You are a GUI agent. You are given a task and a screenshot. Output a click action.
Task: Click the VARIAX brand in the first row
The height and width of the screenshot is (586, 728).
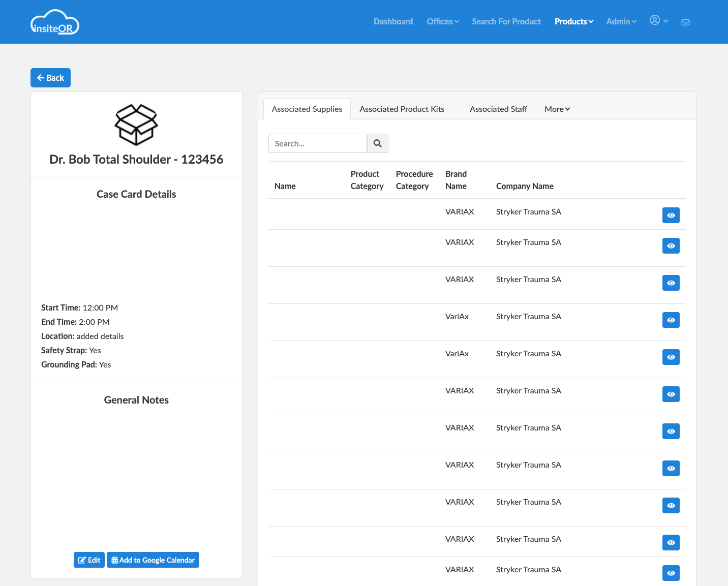[x=460, y=212]
